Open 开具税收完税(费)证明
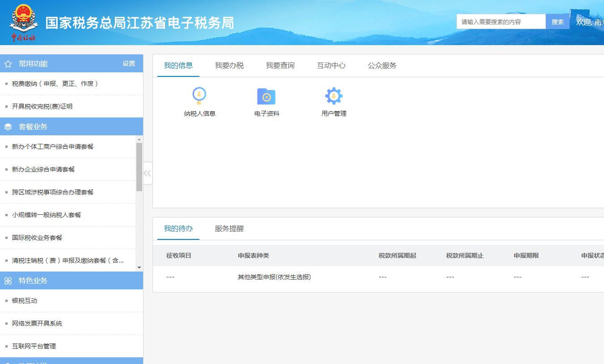The width and height of the screenshot is (604, 364). (x=46, y=106)
